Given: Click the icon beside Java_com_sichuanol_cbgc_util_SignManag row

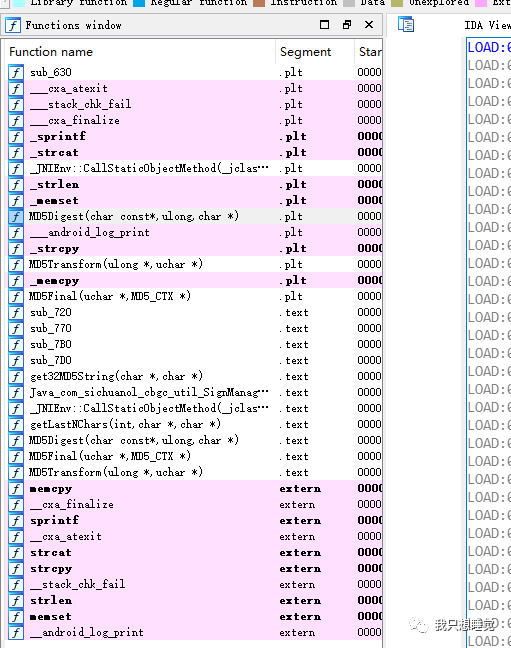Looking at the screenshot, I should click(16, 392).
